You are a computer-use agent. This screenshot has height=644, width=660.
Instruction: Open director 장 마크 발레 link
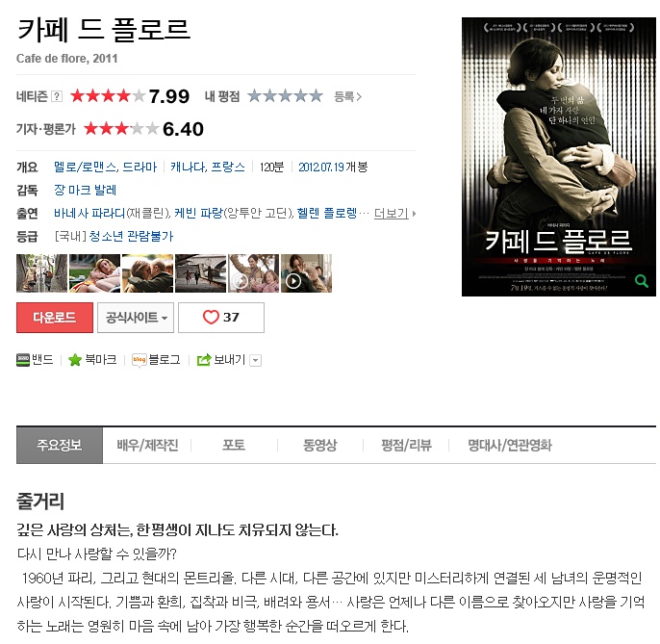pos(85,190)
